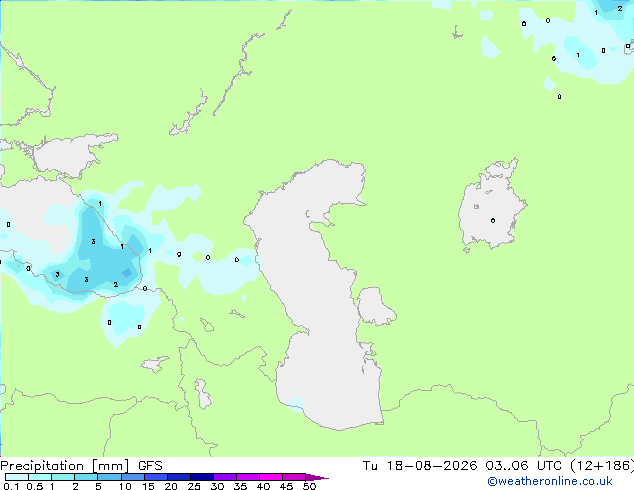Screen dimensions: 634x490
Task: Click the 0.5–1 mm legend color swatch
Action: click(x=40, y=477)
